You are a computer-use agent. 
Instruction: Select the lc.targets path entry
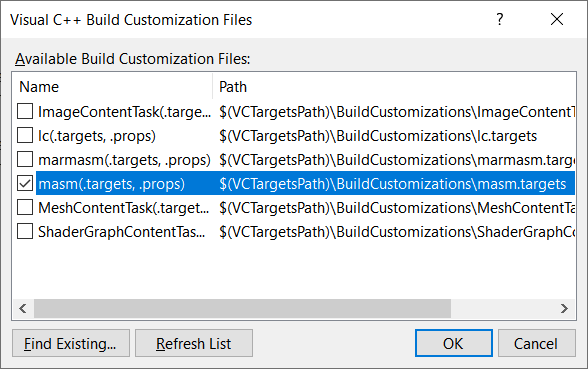coord(378,136)
